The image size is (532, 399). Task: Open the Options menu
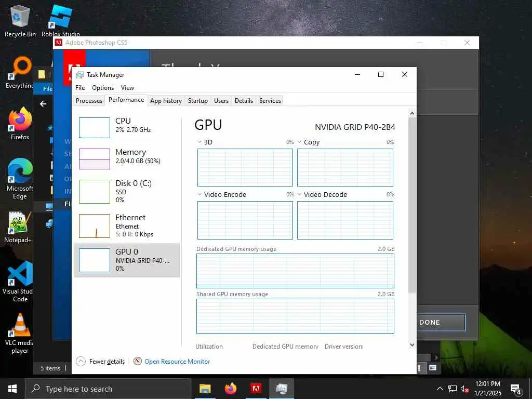(x=103, y=87)
